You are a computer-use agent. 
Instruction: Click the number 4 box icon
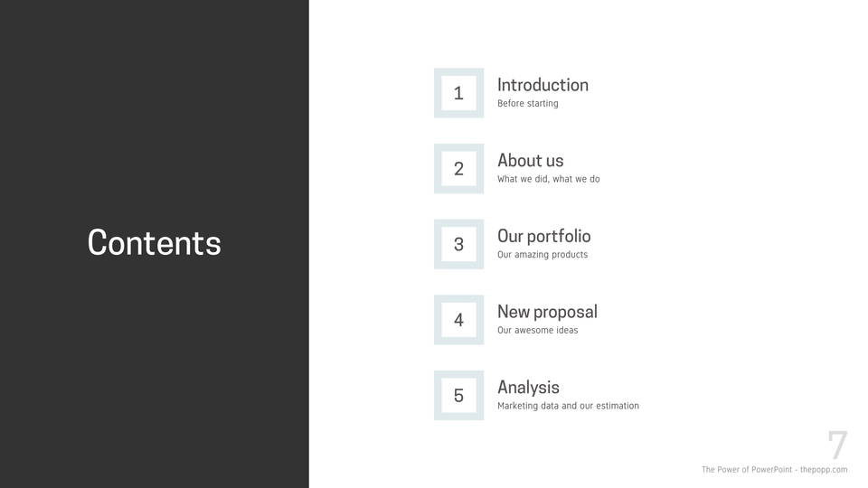458,320
